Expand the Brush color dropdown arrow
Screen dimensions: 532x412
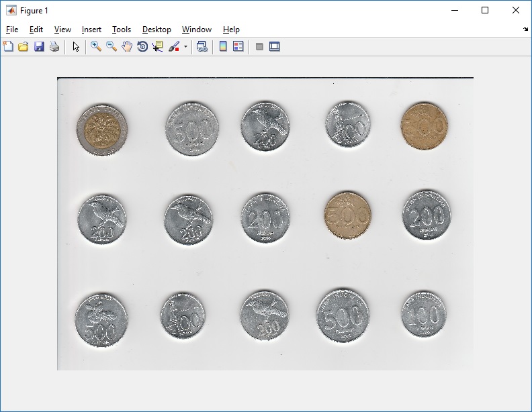click(x=185, y=47)
